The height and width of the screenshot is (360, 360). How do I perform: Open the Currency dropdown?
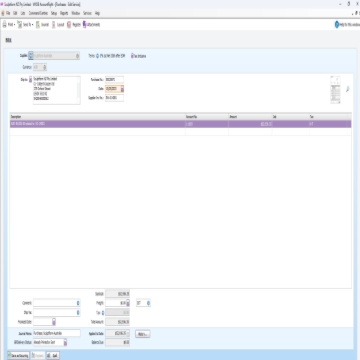click(x=45, y=67)
